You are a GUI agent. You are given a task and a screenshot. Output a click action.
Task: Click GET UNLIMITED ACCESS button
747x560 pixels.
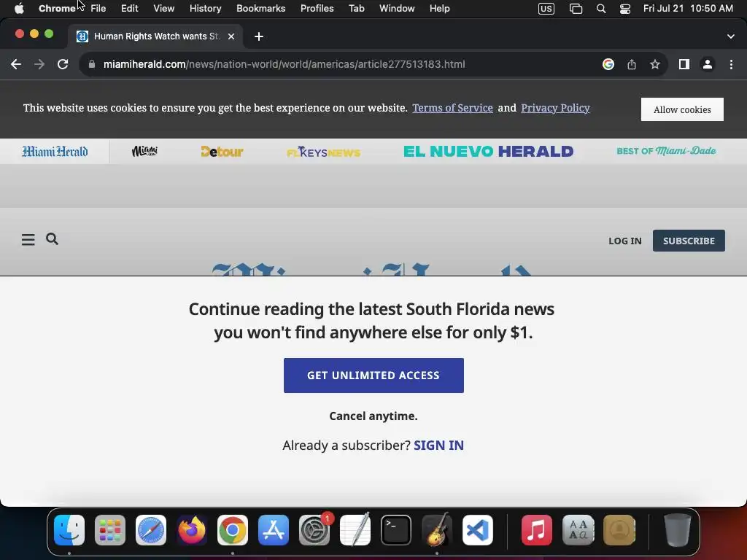point(373,376)
